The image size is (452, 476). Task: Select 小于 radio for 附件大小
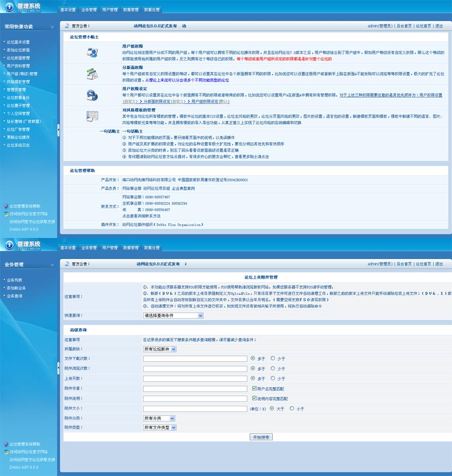point(292,408)
